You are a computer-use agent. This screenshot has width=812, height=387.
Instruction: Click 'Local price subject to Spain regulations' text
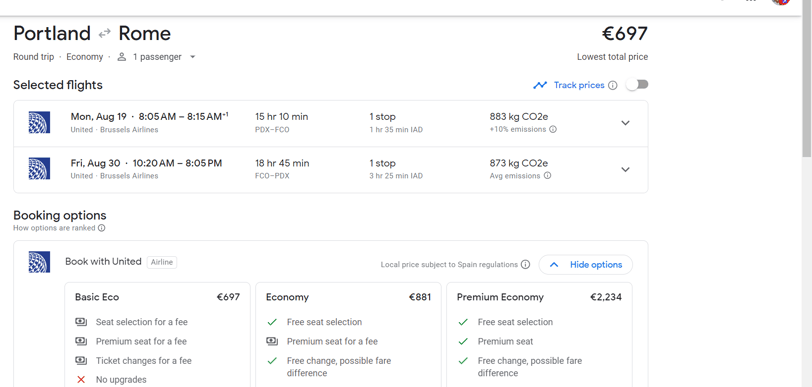[x=449, y=265]
